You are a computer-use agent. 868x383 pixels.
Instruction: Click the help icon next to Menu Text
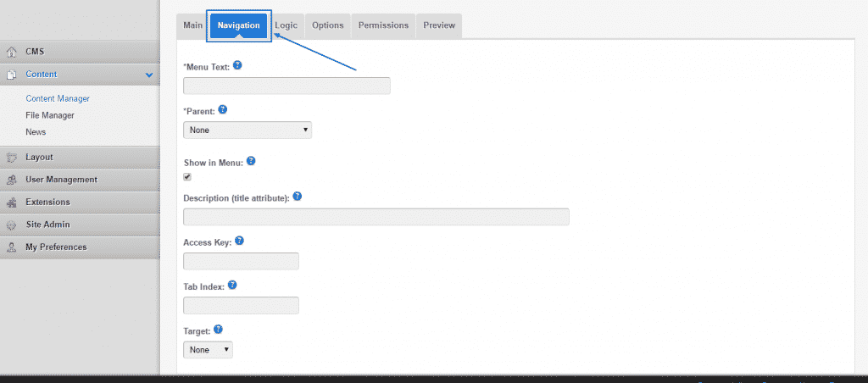[x=237, y=65]
